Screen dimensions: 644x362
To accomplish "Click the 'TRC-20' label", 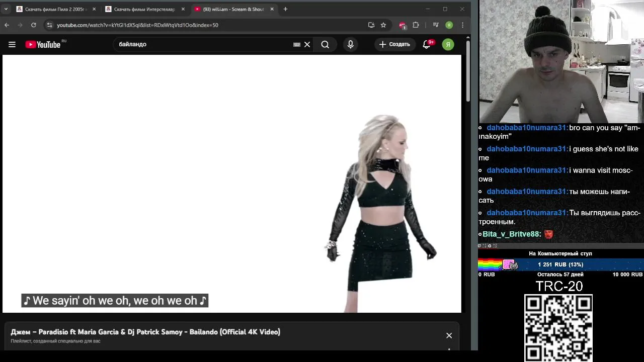I will (x=559, y=286).
